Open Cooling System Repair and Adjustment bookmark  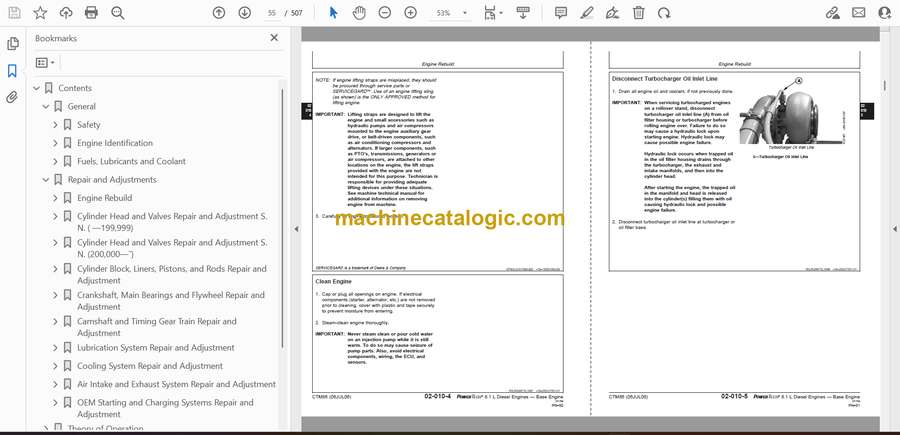[x=150, y=366]
